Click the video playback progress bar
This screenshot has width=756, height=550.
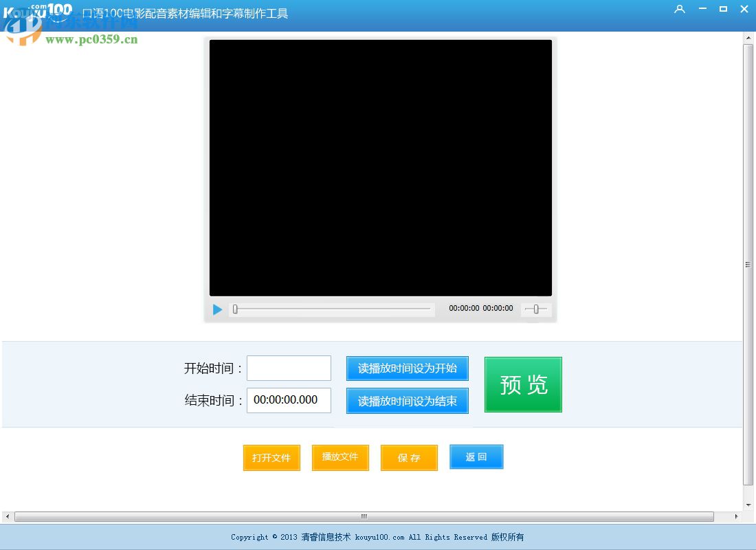pos(333,309)
